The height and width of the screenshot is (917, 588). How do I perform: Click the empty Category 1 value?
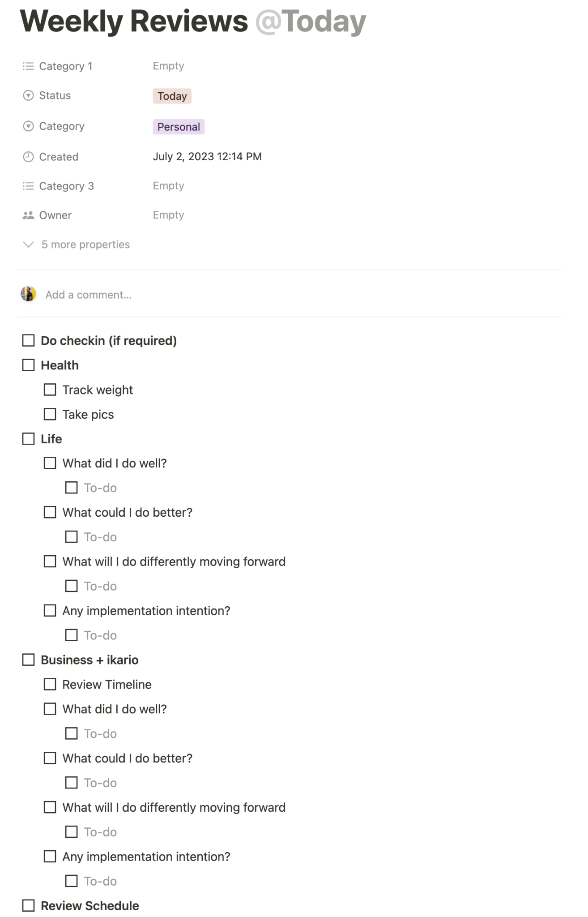168,66
